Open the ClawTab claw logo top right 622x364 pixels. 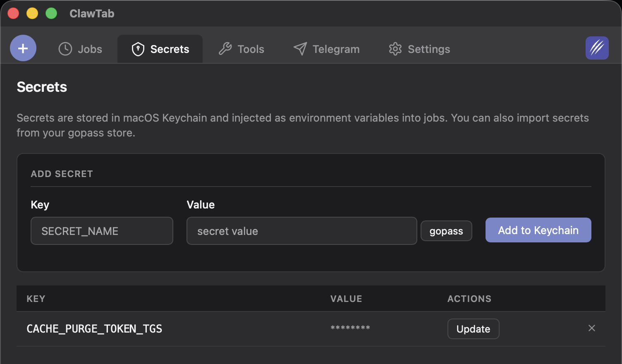tap(597, 48)
